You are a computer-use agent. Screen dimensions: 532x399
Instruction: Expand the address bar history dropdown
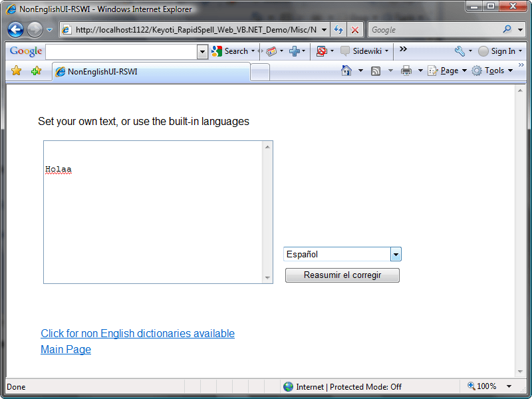[x=325, y=29]
